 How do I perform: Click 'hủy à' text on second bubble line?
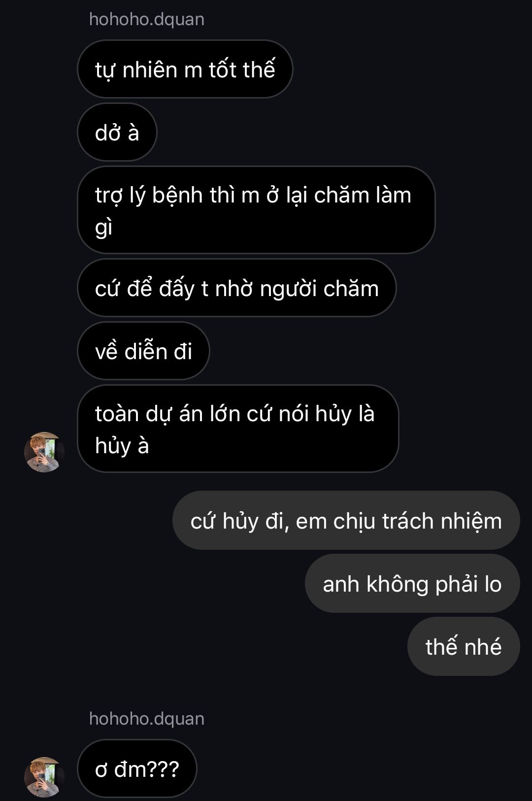point(122,446)
